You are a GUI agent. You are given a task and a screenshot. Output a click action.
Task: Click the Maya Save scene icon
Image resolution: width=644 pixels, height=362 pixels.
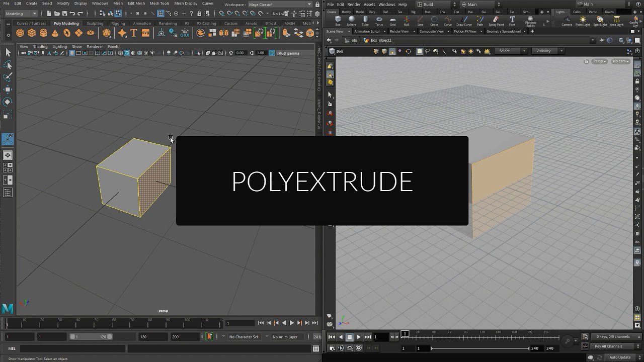65,14
